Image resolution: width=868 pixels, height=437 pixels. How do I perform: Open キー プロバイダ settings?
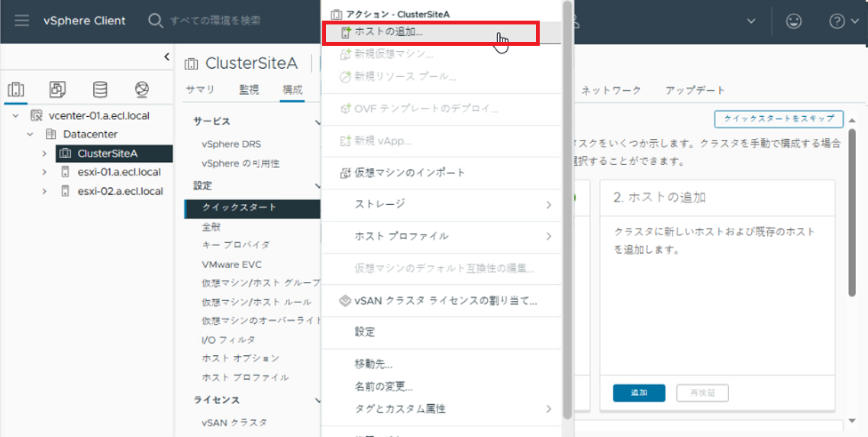point(237,244)
